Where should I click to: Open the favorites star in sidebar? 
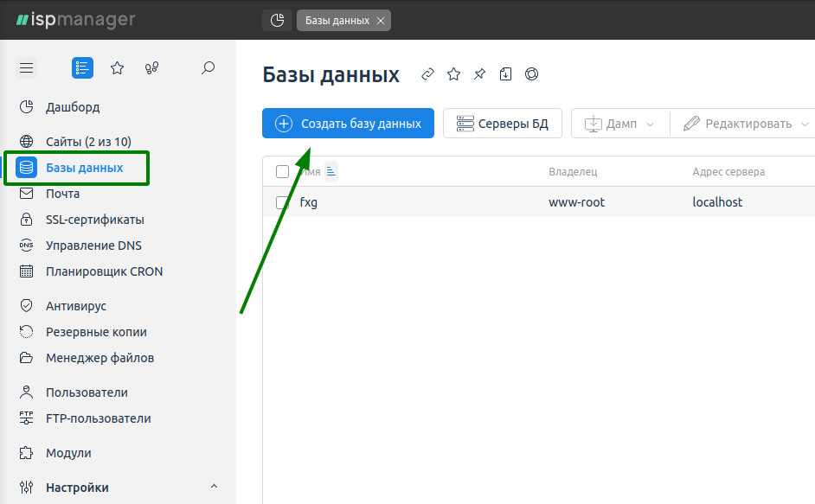[118, 68]
